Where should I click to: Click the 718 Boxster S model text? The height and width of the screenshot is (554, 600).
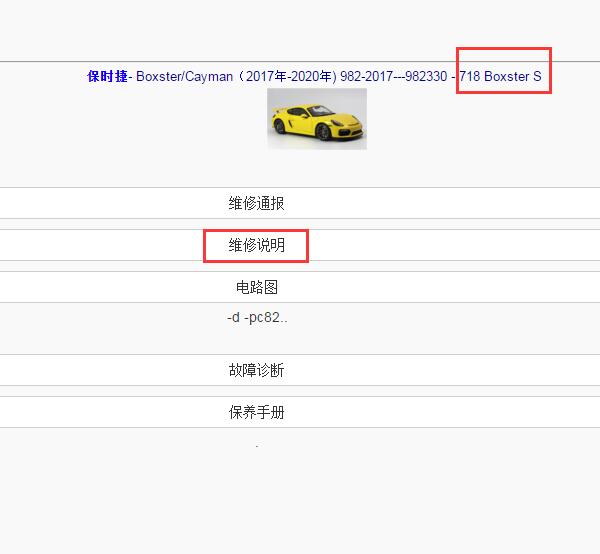[x=501, y=76]
